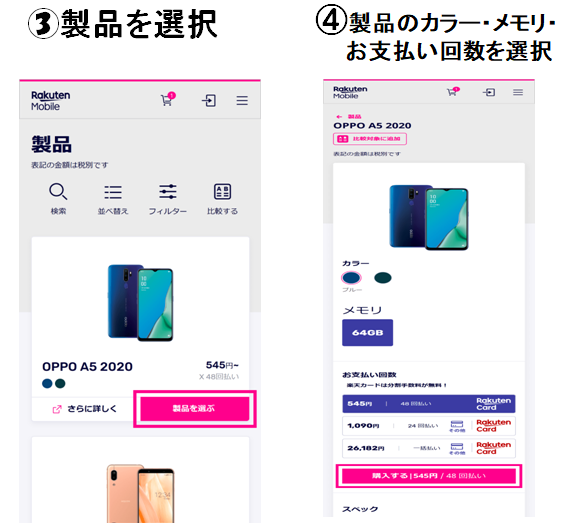
Task: Open the さらに詳しく details link
Action: pos(85,409)
